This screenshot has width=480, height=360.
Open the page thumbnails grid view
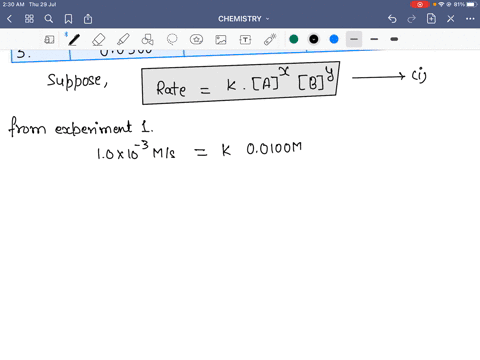click(x=29, y=19)
